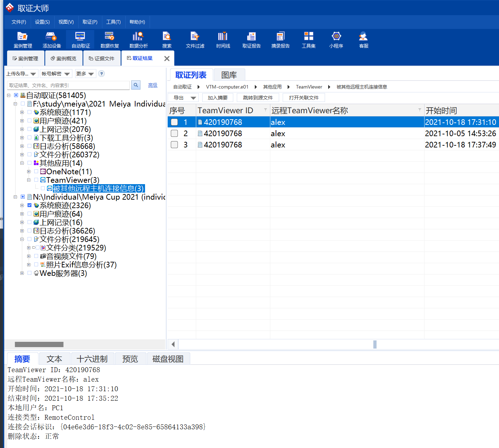The image size is (499, 448).
Task: Expand the OneNote(11) tree node
Action: pos(29,172)
